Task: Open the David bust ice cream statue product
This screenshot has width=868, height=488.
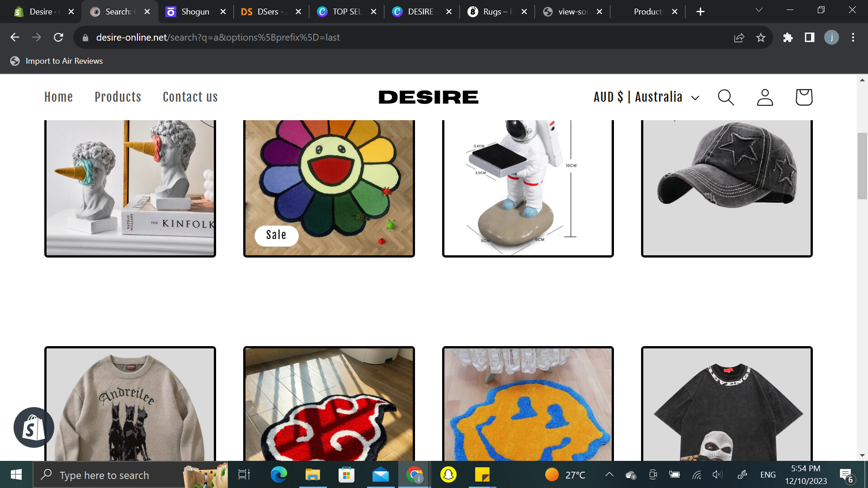Action: pyautogui.click(x=130, y=188)
